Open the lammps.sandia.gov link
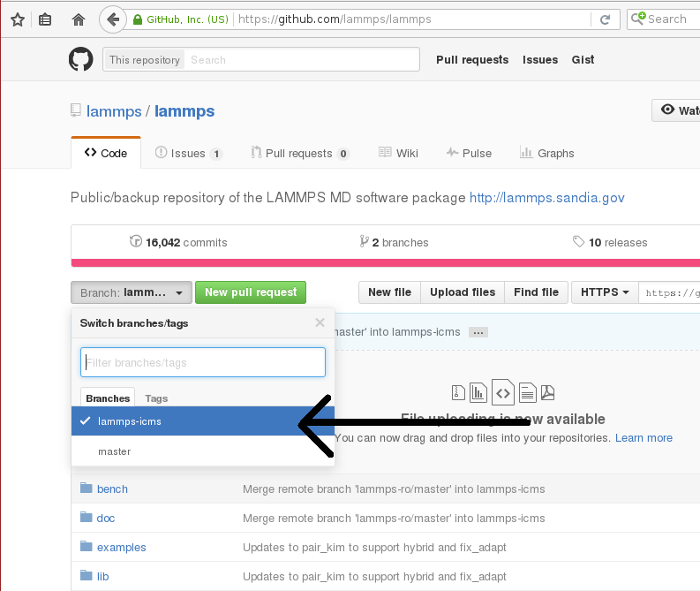The height and width of the screenshot is (591, 700). coord(547,198)
